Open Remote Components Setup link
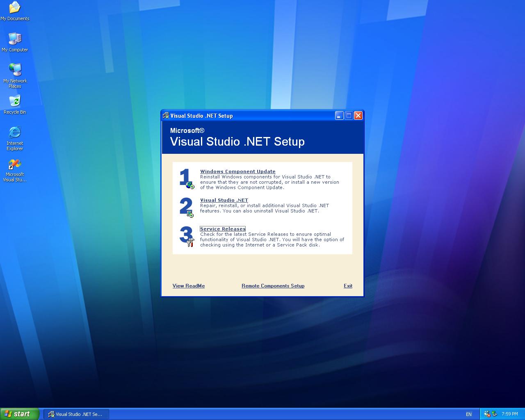Screen dimensions: 525x420 click(273, 286)
